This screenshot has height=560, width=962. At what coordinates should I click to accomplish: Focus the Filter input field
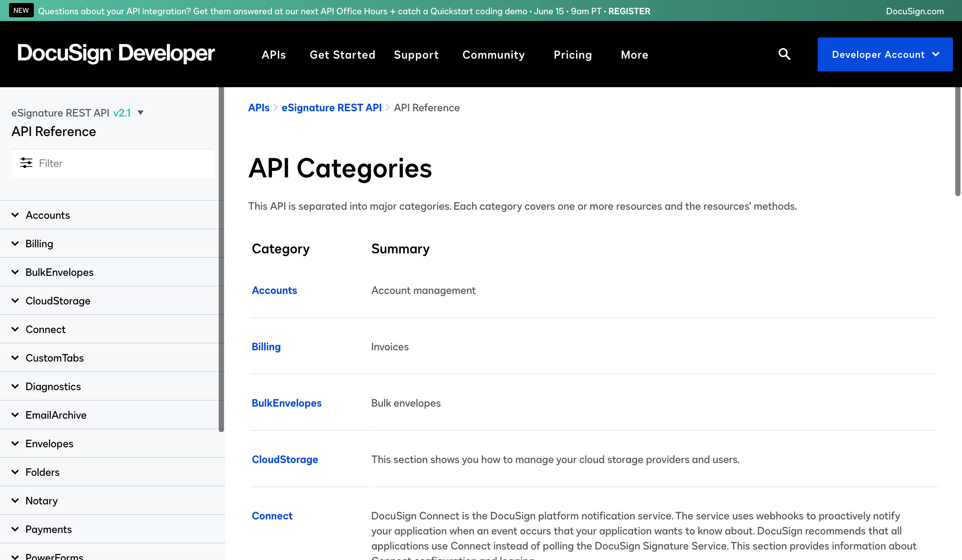point(122,163)
